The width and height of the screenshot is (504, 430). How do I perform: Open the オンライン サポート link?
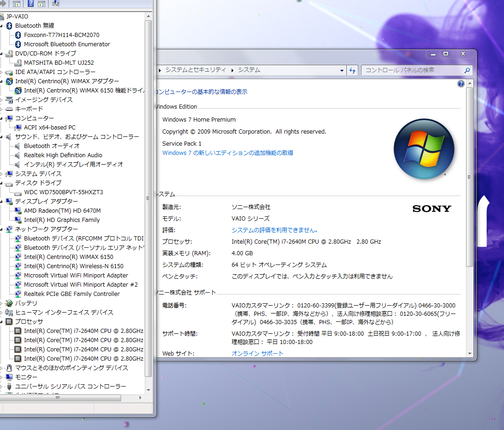pyautogui.click(x=258, y=354)
